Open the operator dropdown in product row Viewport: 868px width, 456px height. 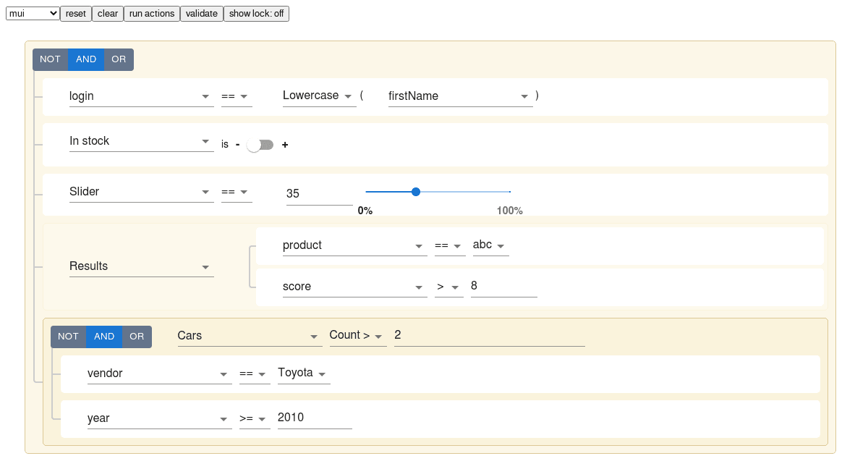pos(450,245)
